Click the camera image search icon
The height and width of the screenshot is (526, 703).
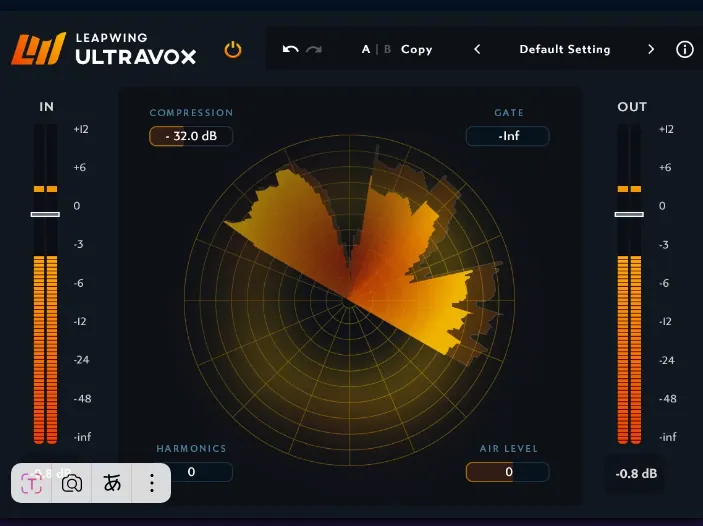click(x=72, y=484)
